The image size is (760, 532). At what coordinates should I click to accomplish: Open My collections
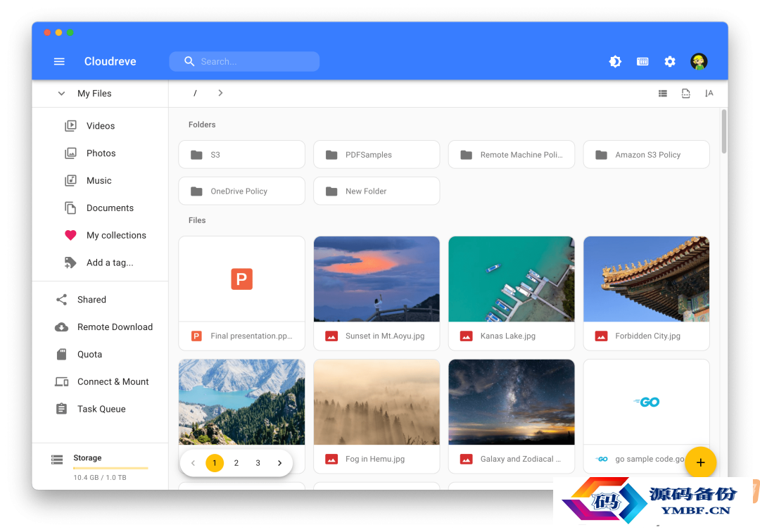(101, 236)
